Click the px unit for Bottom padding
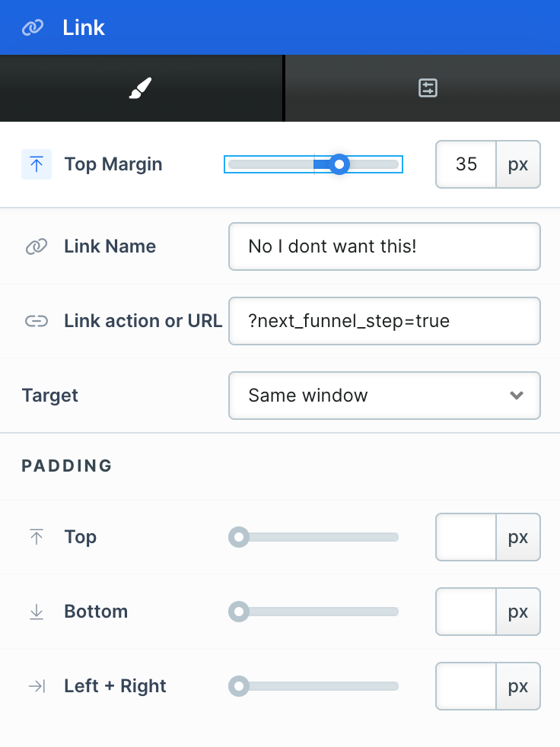 tap(518, 612)
